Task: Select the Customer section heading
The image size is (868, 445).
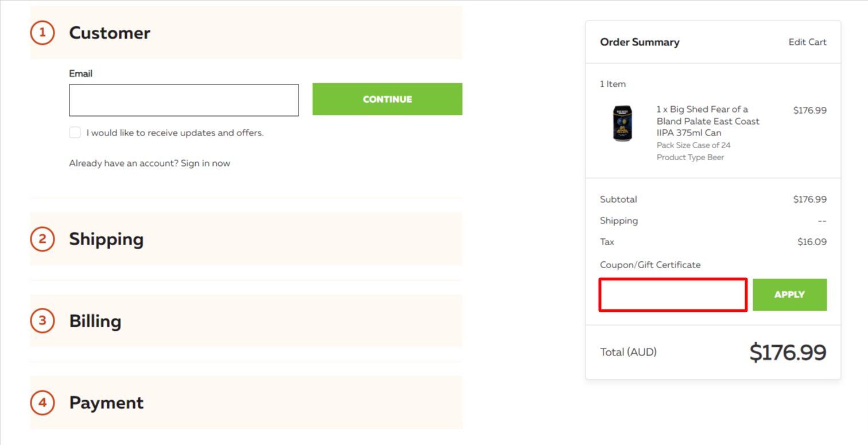Action: pyautogui.click(x=110, y=33)
